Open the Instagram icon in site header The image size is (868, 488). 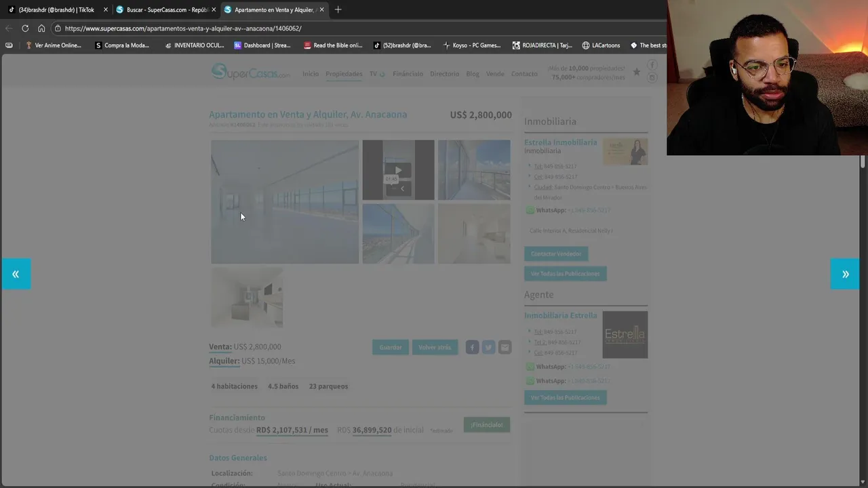tap(652, 77)
